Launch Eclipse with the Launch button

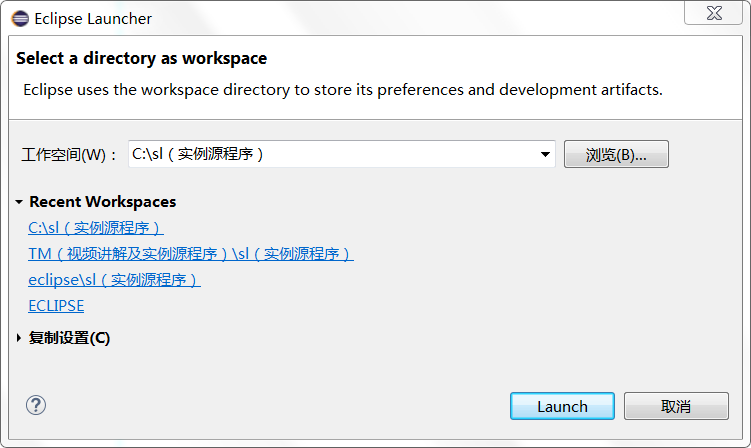click(562, 406)
